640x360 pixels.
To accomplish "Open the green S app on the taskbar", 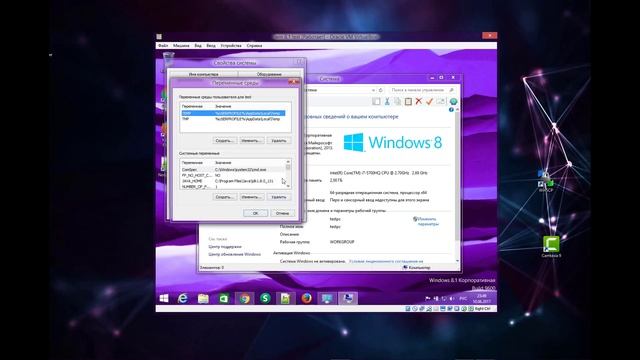I will point(265,298).
